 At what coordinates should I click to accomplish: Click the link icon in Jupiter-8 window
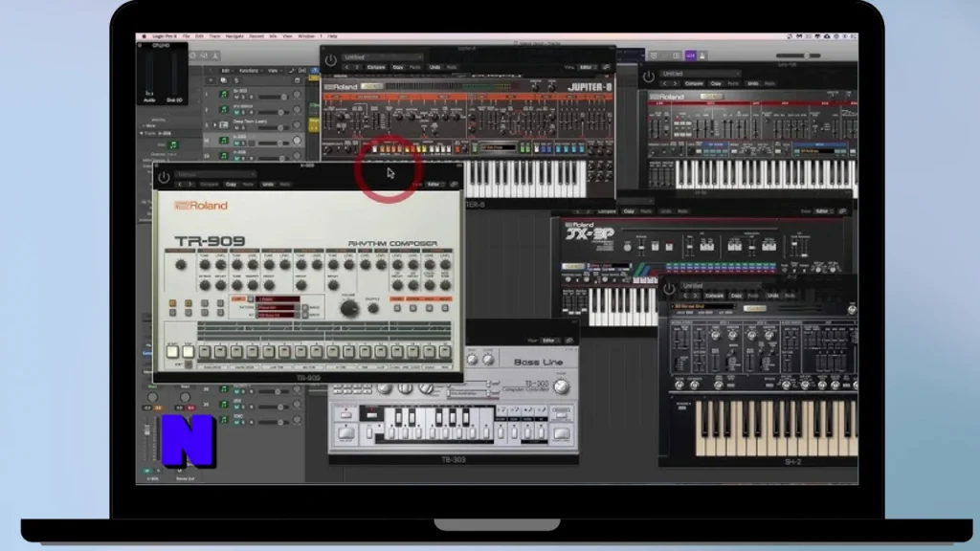tap(606, 67)
